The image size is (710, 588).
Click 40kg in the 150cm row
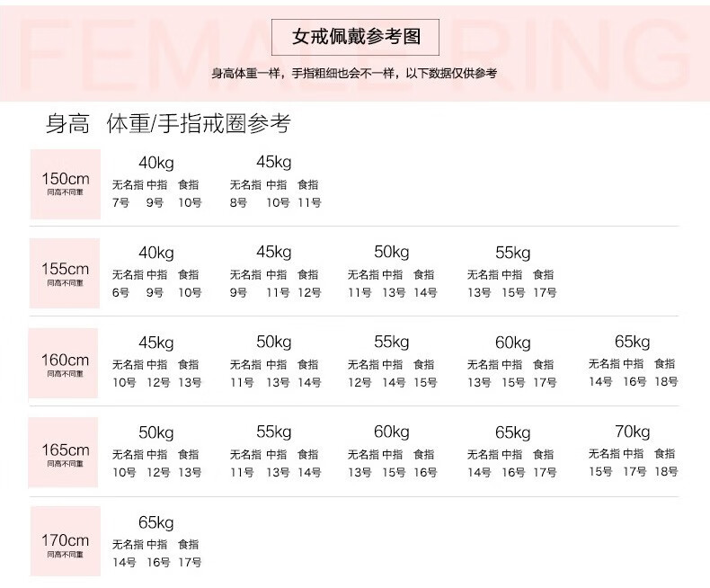[x=156, y=163]
